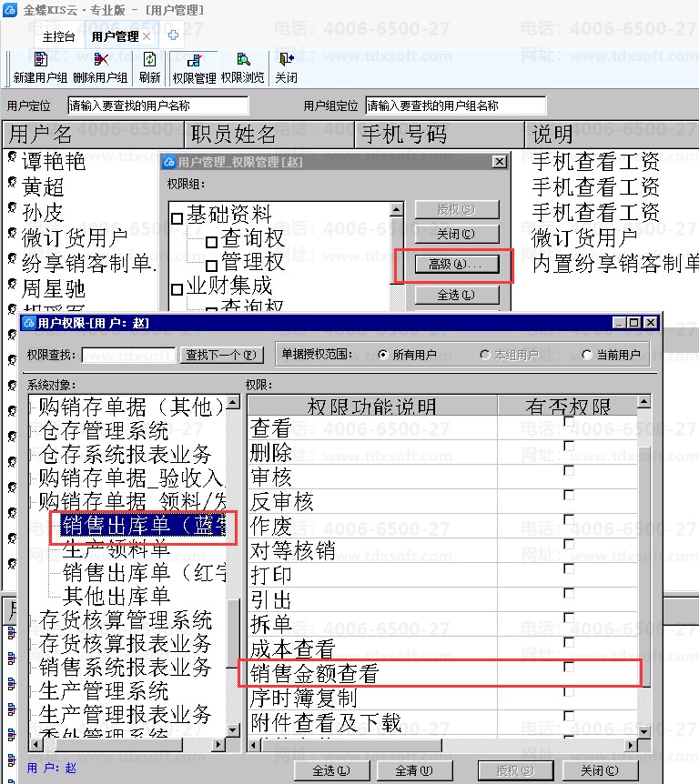Image resolution: width=699 pixels, height=784 pixels.
Task: Click the 查找下一个 button
Action: 220,355
